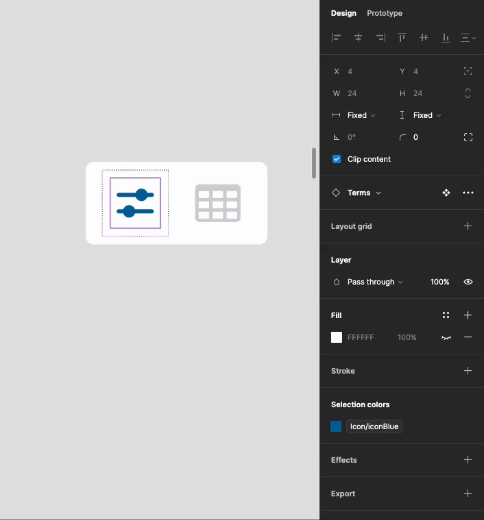Click the align left icon
This screenshot has height=520, width=484.
click(336, 38)
